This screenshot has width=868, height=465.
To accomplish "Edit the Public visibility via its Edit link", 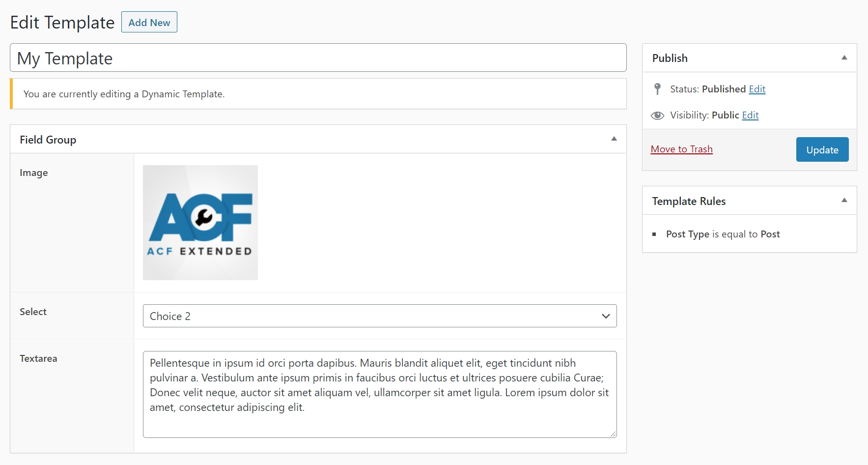I will click(750, 115).
